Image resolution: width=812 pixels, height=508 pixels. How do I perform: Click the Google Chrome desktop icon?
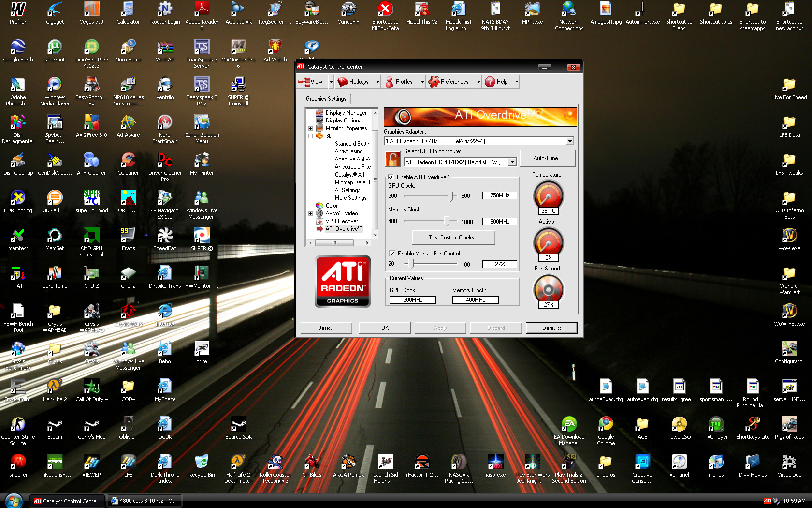pyautogui.click(x=606, y=432)
